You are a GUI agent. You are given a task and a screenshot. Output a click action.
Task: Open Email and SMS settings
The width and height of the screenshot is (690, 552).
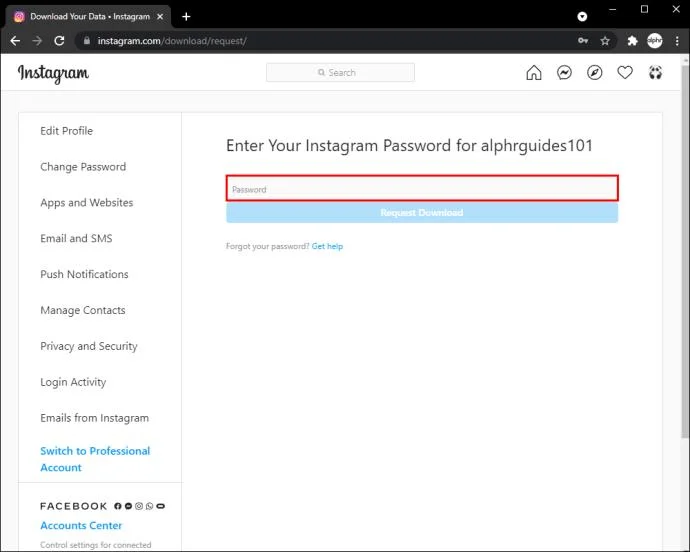(x=76, y=239)
